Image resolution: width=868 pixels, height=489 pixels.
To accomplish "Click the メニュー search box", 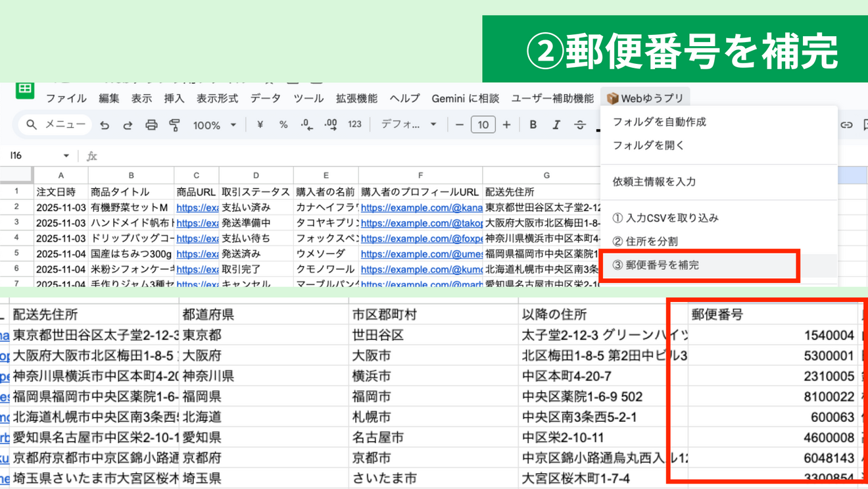I will (x=55, y=124).
